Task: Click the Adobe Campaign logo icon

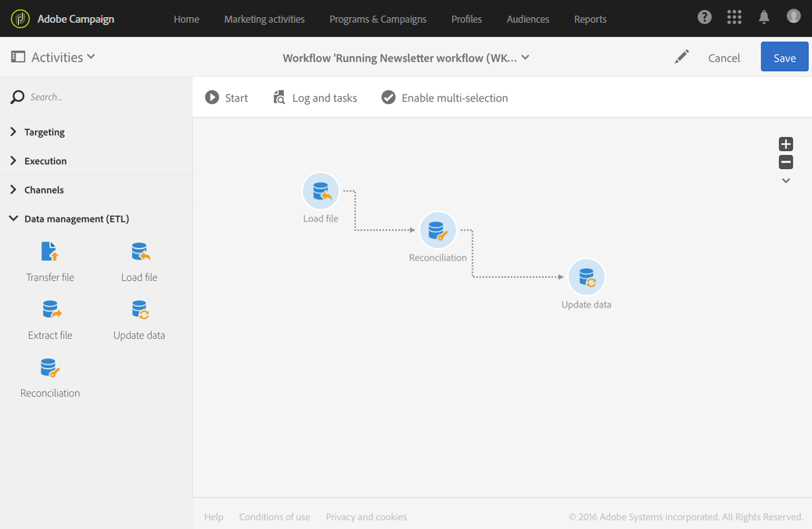Action: click(x=20, y=19)
